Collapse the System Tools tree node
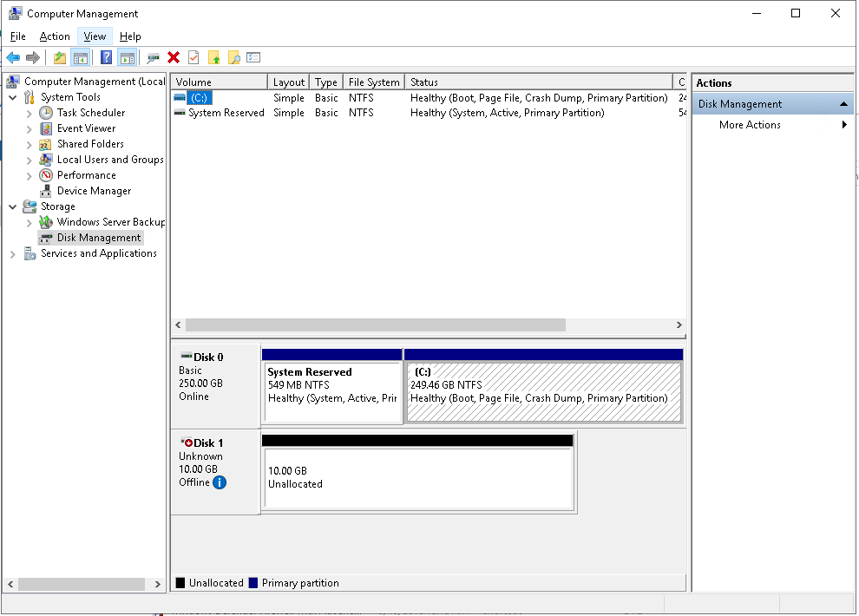This screenshot has height=616, width=859. (13, 97)
